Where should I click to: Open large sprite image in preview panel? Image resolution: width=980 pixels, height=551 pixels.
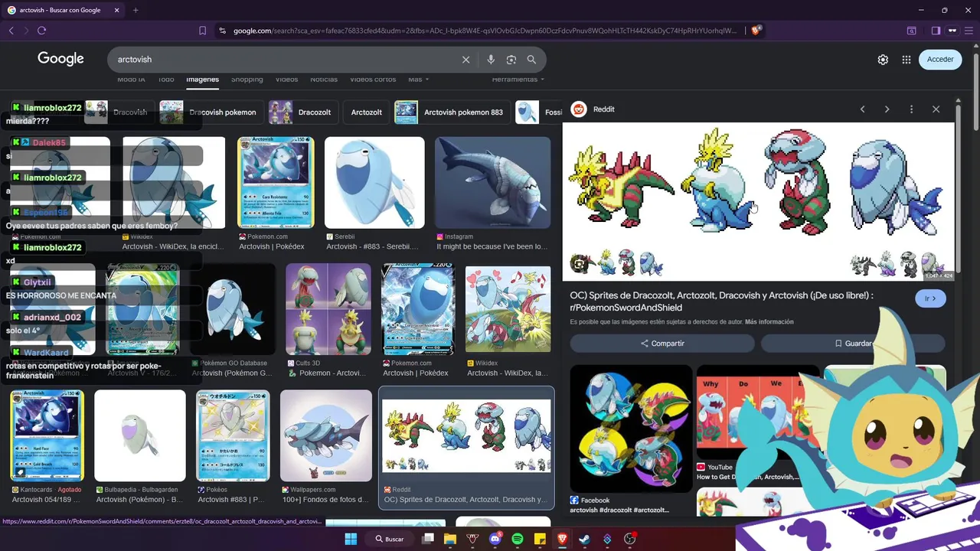click(759, 201)
